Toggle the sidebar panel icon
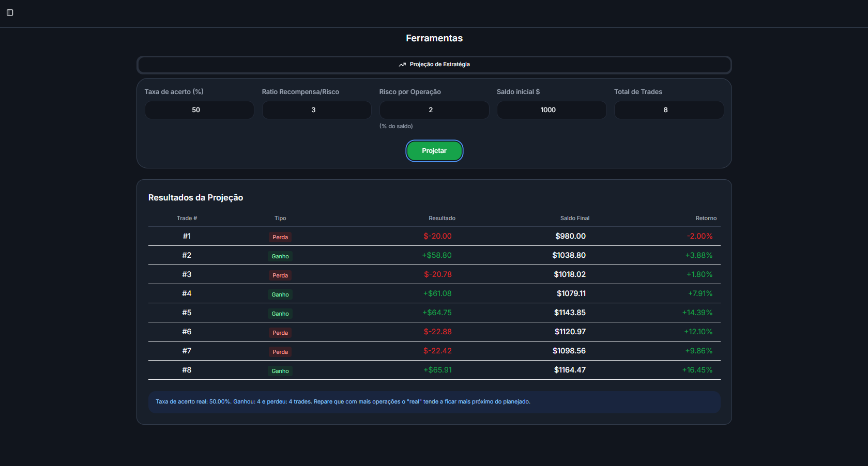This screenshot has height=466, width=868. 10,12
